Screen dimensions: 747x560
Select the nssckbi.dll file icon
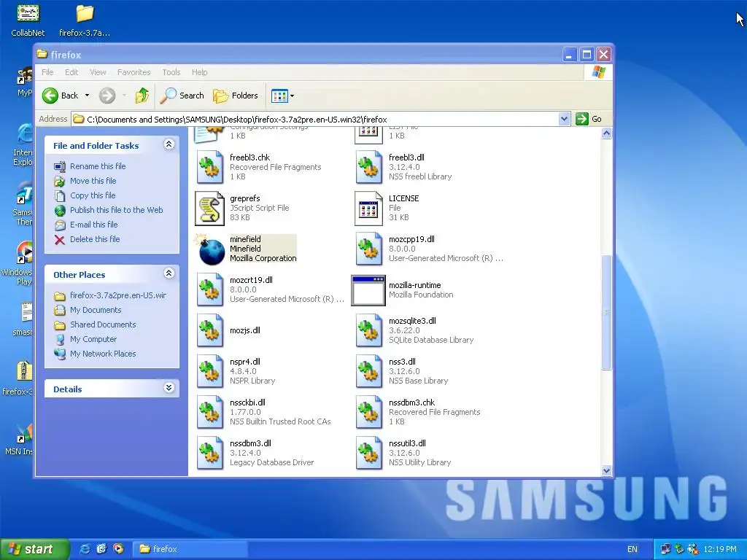pyautogui.click(x=209, y=413)
